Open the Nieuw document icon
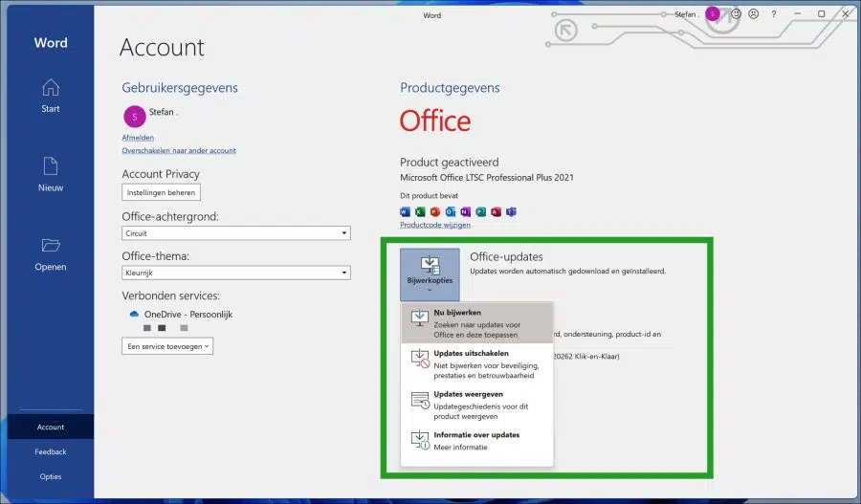Image resolution: width=861 pixels, height=504 pixels. click(51, 166)
